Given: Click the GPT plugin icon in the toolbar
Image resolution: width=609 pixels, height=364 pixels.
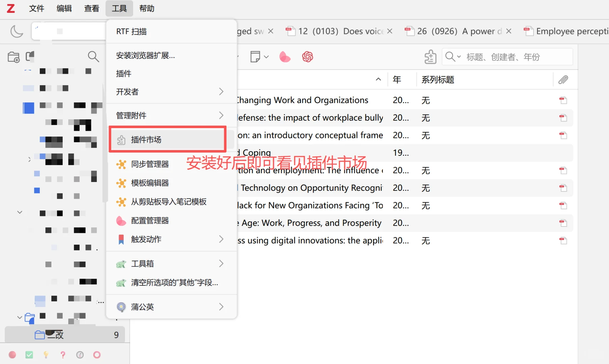Looking at the screenshot, I should tap(307, 57).
